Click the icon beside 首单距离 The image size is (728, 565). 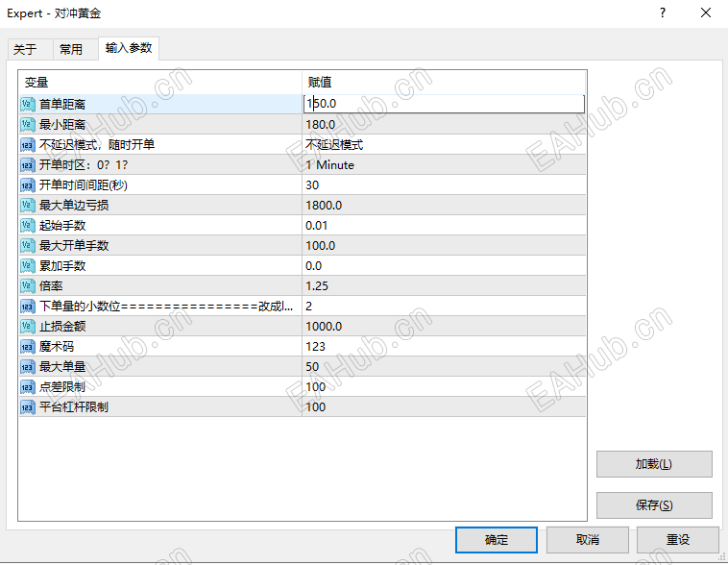click(x=28, y=104)
